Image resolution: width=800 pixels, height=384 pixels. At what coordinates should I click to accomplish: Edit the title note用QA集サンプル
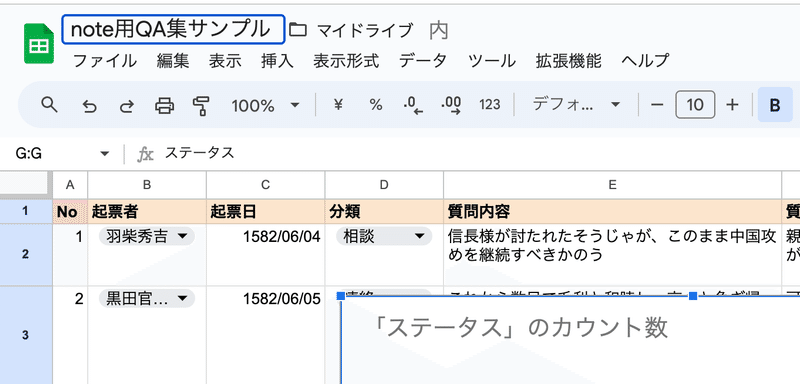(173, 30)
